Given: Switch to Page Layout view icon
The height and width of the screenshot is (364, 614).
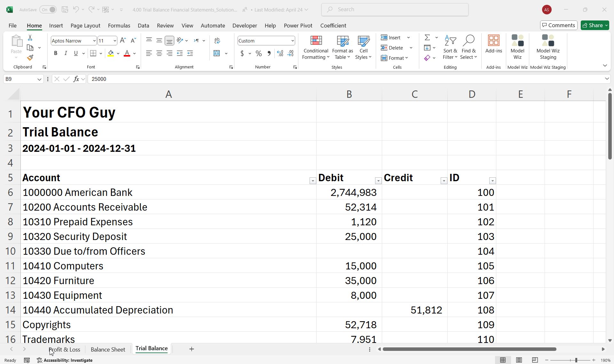Looking at the screenshot, I should coord(519,360).
